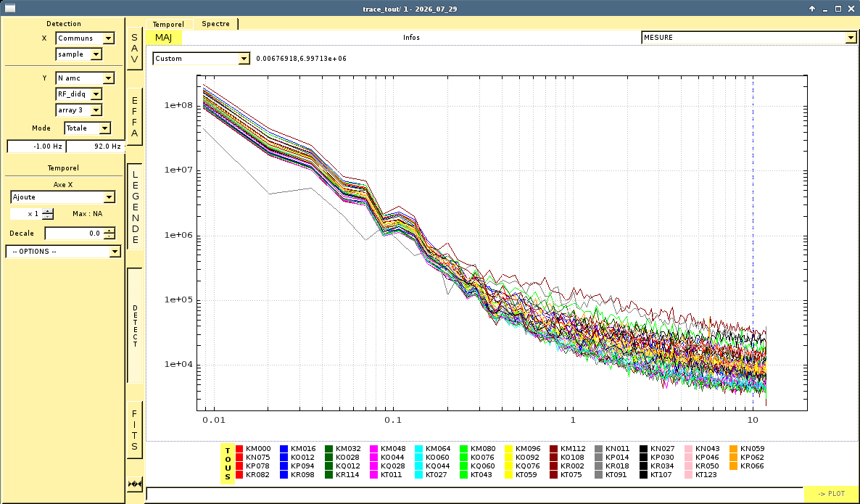860x504 pixels.
Task: Increase the Decale value with up stepper
Action: (109, 231)
